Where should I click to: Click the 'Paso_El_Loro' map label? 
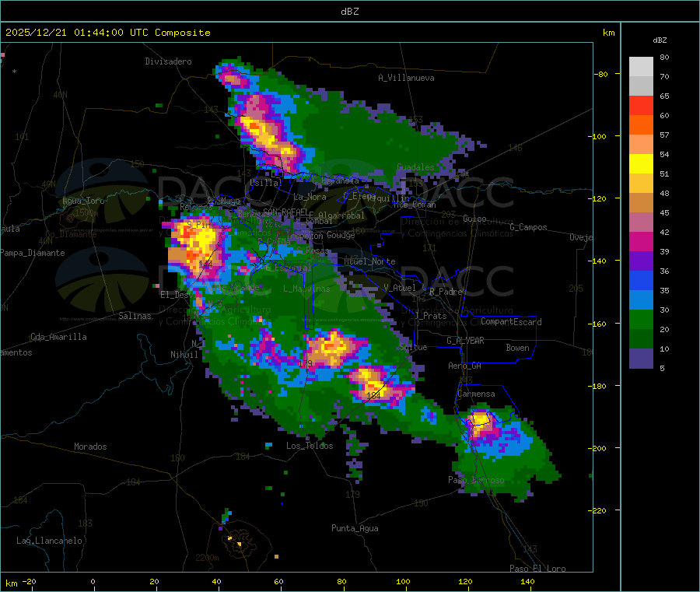(x=537, y=569)
